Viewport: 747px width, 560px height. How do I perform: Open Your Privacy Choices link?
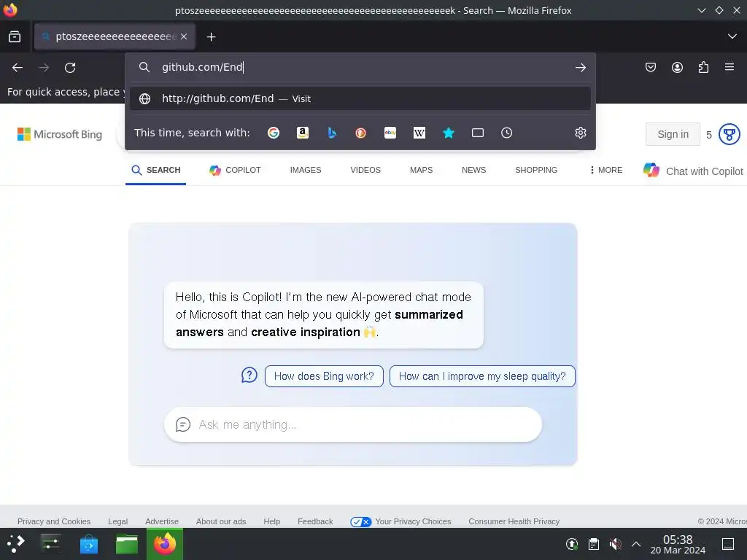(x=400, y=521)
